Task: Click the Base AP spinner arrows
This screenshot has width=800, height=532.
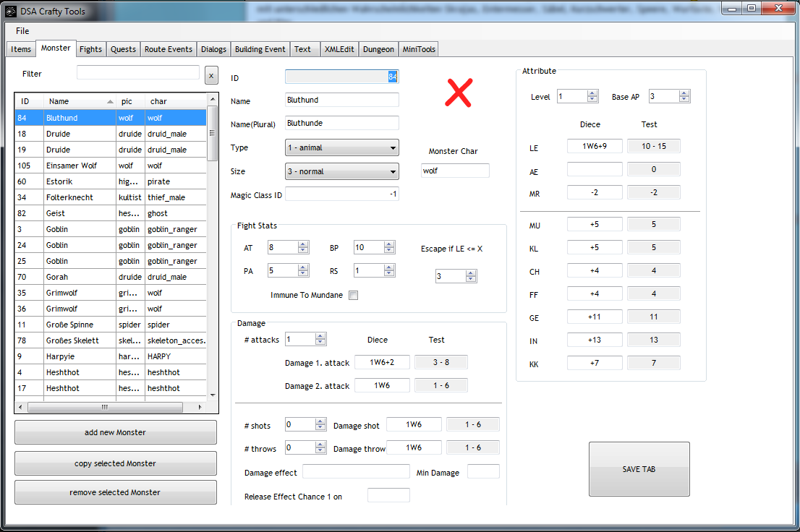Action: (684, 96)
